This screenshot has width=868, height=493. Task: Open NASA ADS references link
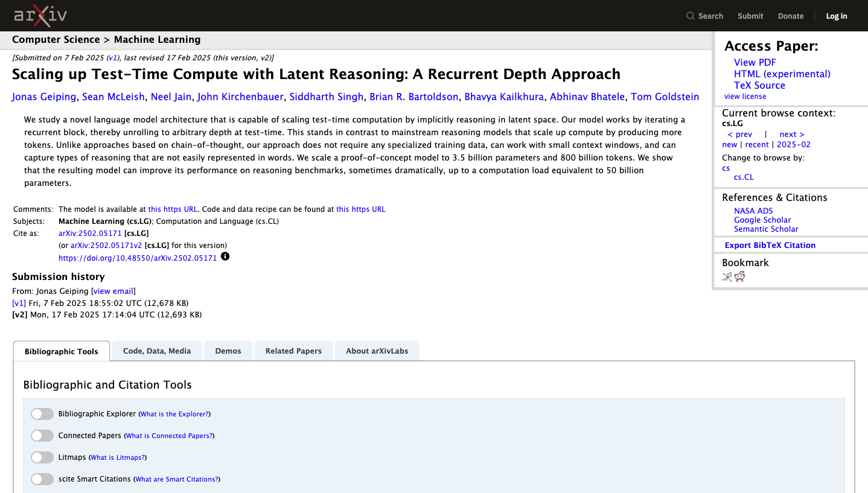click(x=753, y=211)
